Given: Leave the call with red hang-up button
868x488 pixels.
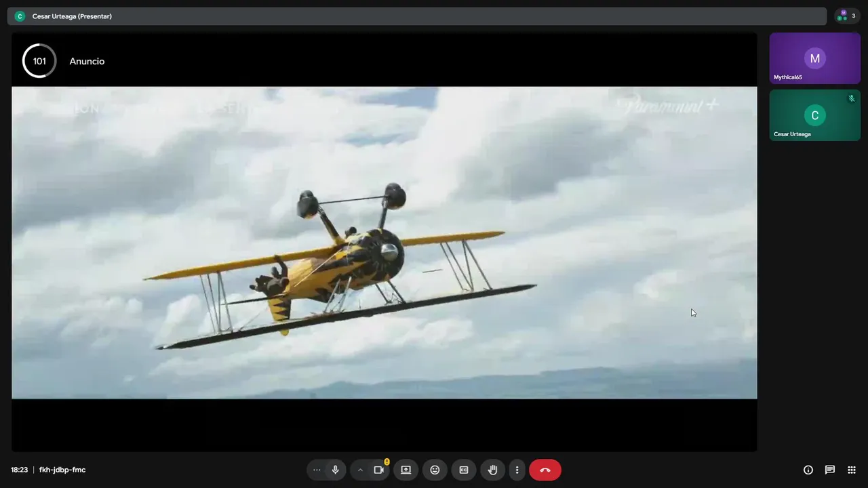Looking at the screenshot, I should [545, 470].
